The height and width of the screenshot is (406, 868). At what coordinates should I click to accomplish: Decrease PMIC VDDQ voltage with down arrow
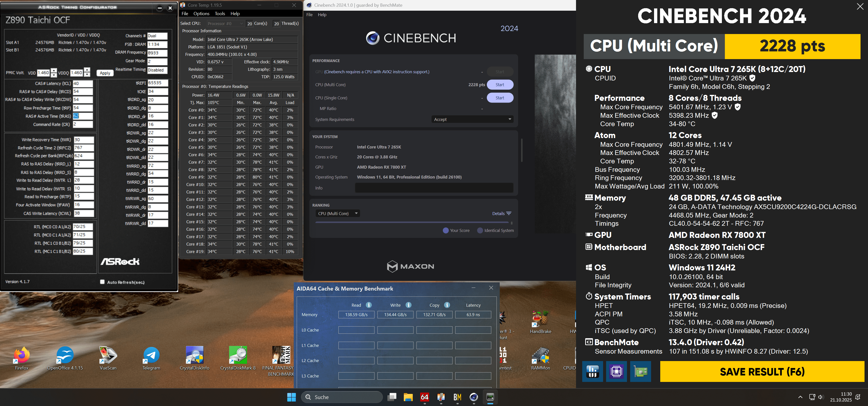click(87, 75)
